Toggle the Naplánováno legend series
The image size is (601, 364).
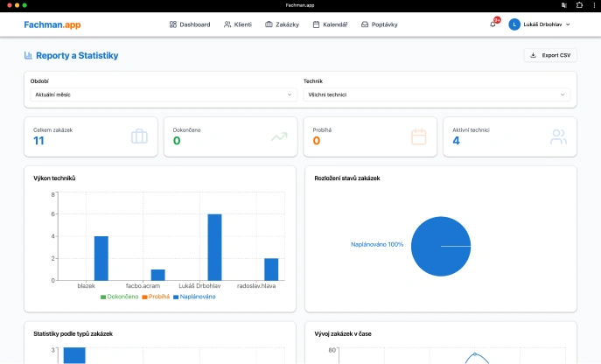coord(193,297)
